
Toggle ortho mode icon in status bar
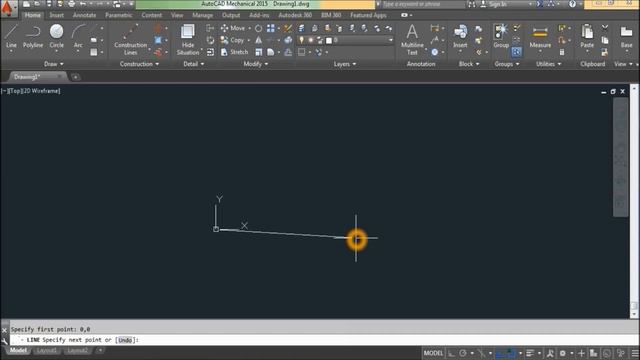(451, 353)
